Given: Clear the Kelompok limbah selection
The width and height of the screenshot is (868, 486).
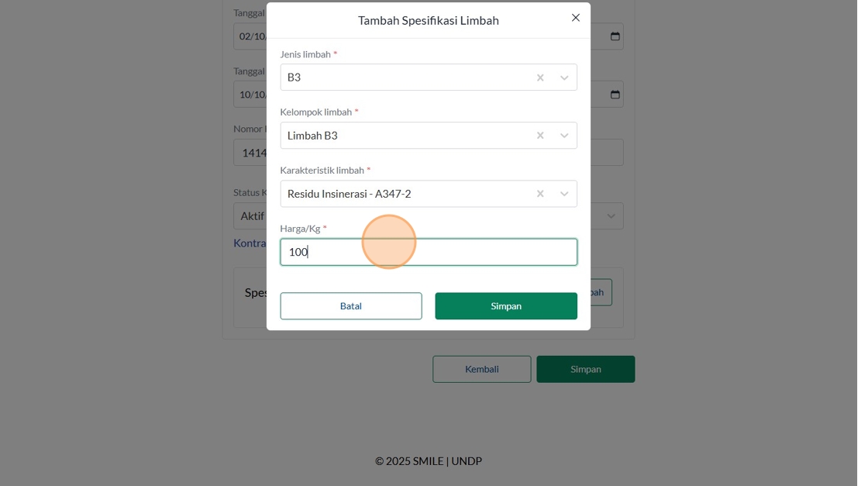Looking at the screenshot, I should coord(539,136).
